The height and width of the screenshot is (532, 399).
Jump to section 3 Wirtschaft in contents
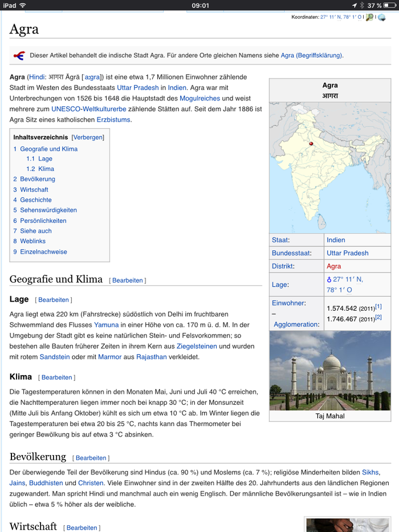31,190
